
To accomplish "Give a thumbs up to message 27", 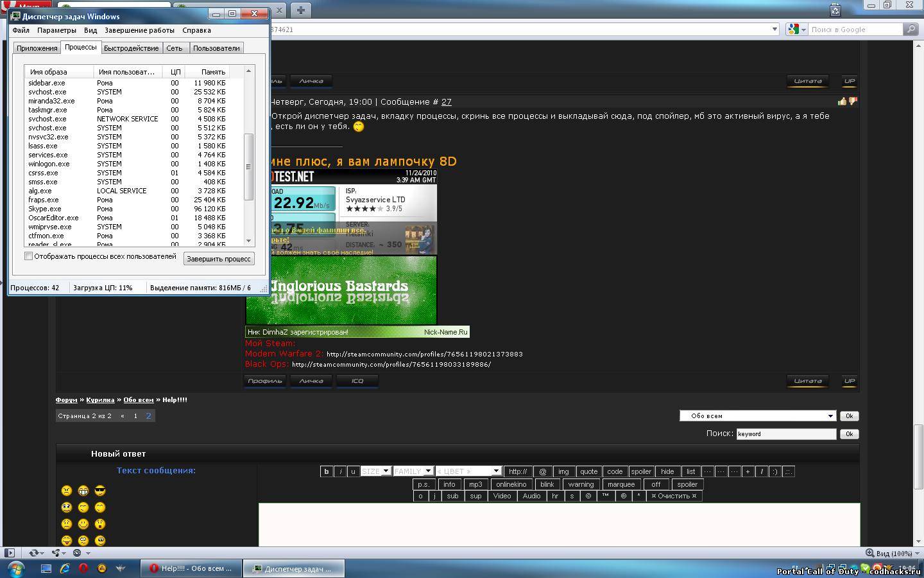I will coord(842,101).
